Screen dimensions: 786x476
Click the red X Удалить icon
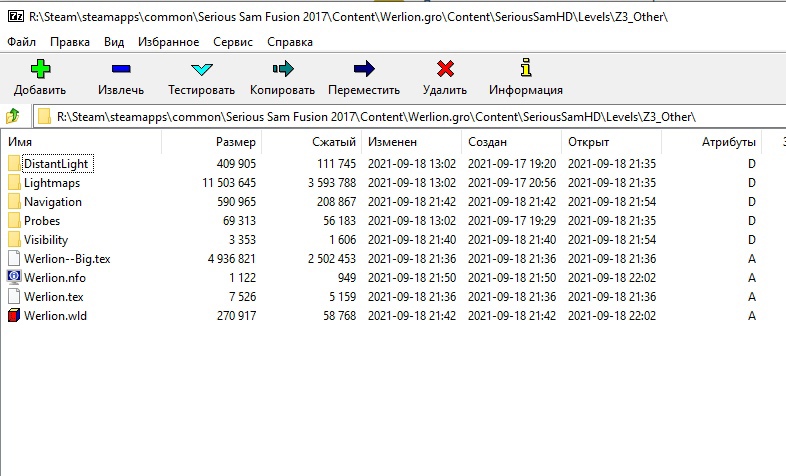[445, 69]
